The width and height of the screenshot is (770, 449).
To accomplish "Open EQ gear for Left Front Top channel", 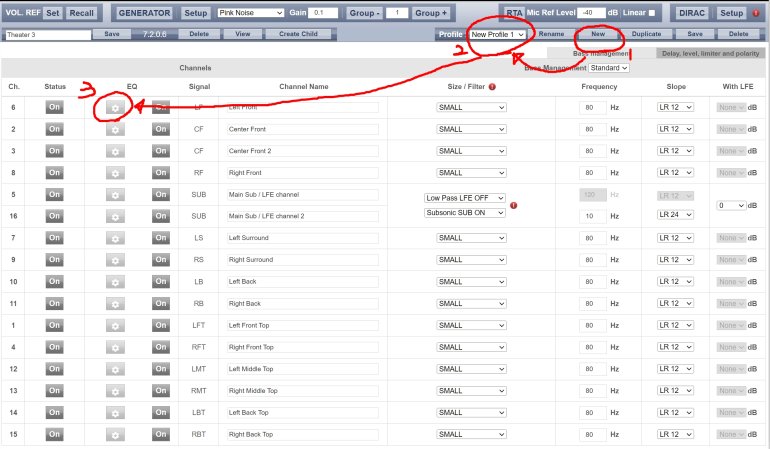I will click(x=115, y=326).
